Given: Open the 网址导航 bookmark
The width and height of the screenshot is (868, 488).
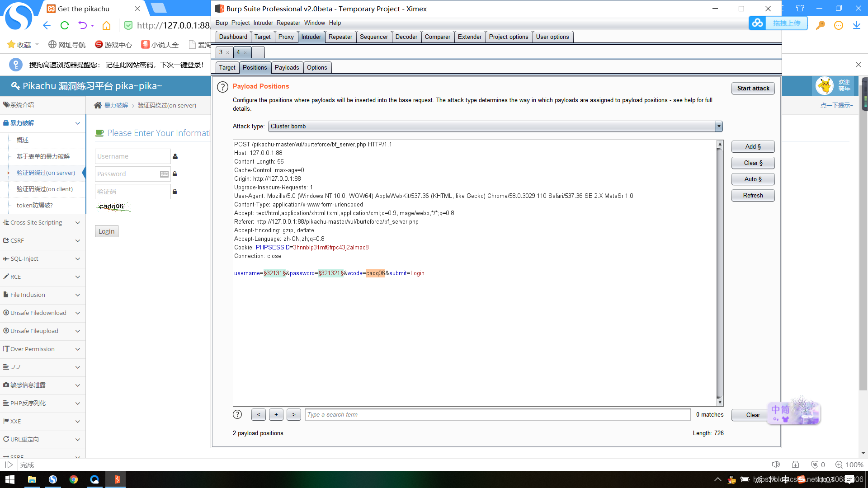Looking at the screenshot, I should 67,45.
